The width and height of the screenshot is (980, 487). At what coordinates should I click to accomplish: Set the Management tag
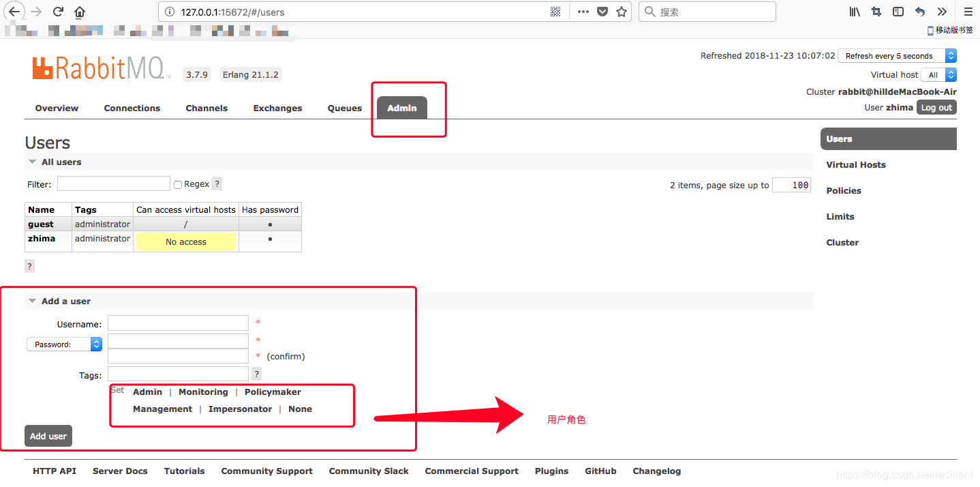point(162,409)
